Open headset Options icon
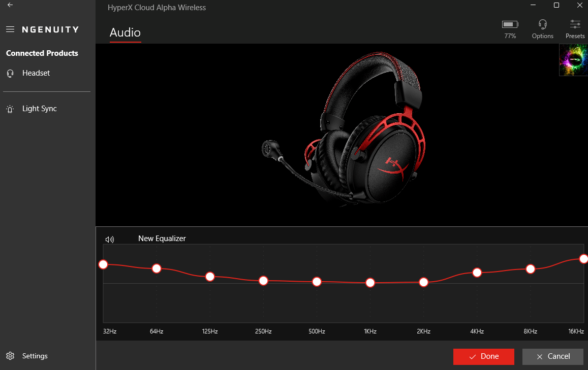 point(543,24)
